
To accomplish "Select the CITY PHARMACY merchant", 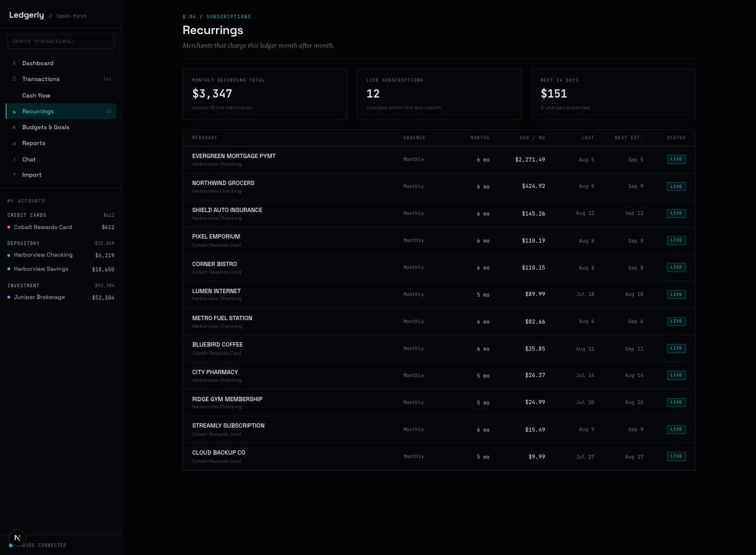I will coord(215,372).
